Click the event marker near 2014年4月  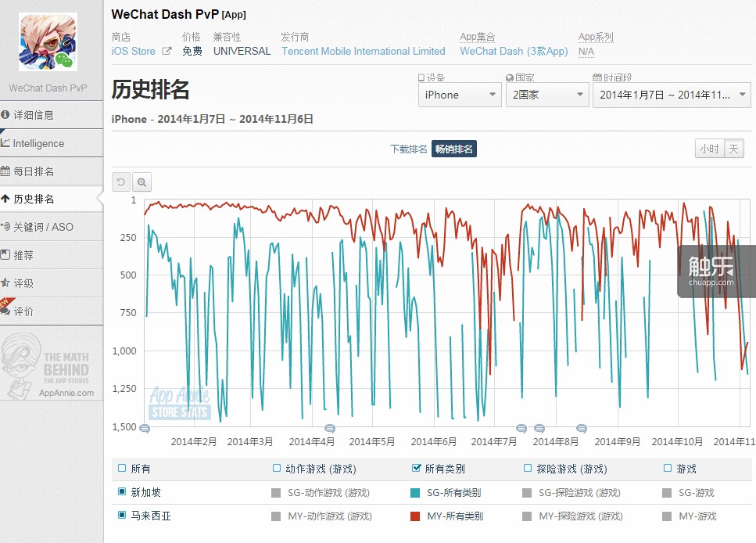(330, 428)
